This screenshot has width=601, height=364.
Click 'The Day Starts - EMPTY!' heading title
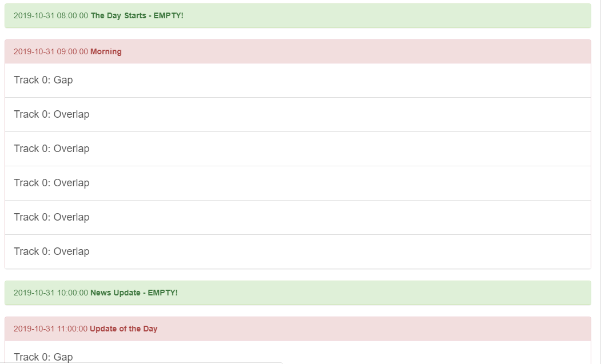tap(137, 15)
